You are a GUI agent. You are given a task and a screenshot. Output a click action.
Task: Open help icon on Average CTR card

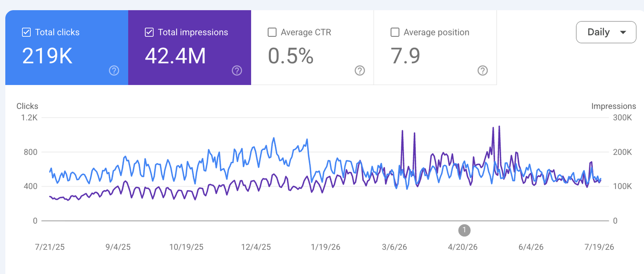360,71
